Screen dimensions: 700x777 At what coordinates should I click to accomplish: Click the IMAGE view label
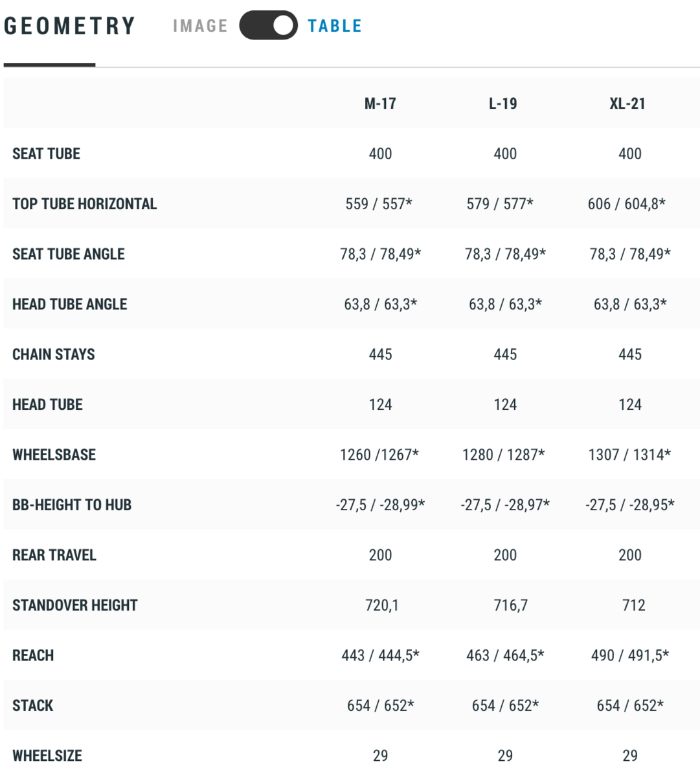pyautogui.click(x=200, y=26)
